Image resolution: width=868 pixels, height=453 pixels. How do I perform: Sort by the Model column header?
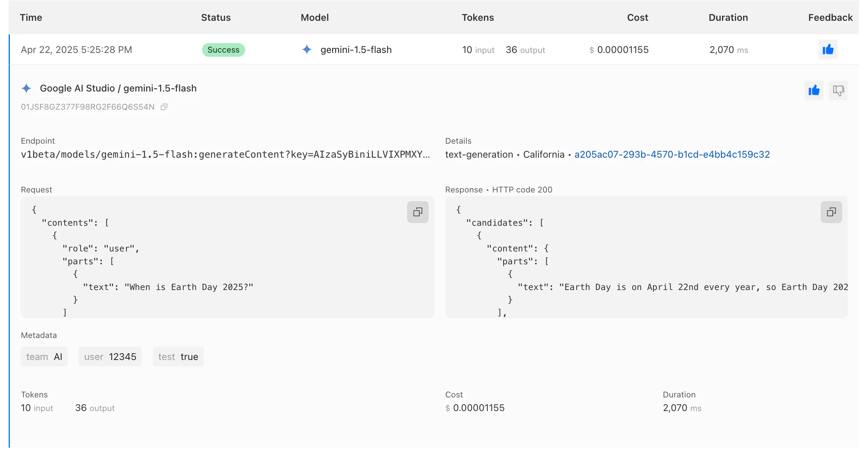coord(315,17)
